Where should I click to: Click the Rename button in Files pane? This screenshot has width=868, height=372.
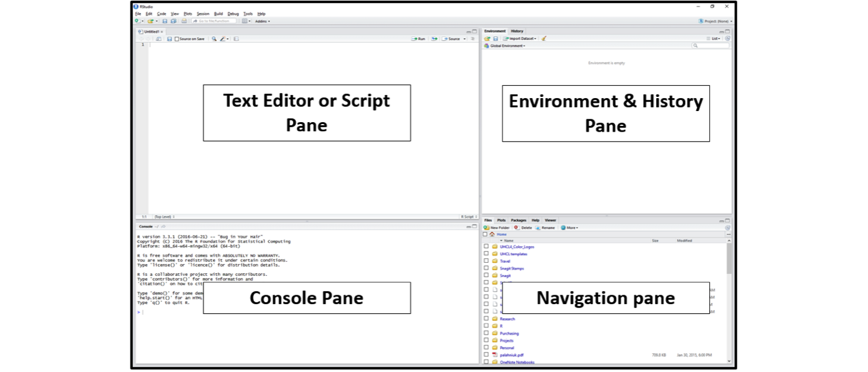544,228
